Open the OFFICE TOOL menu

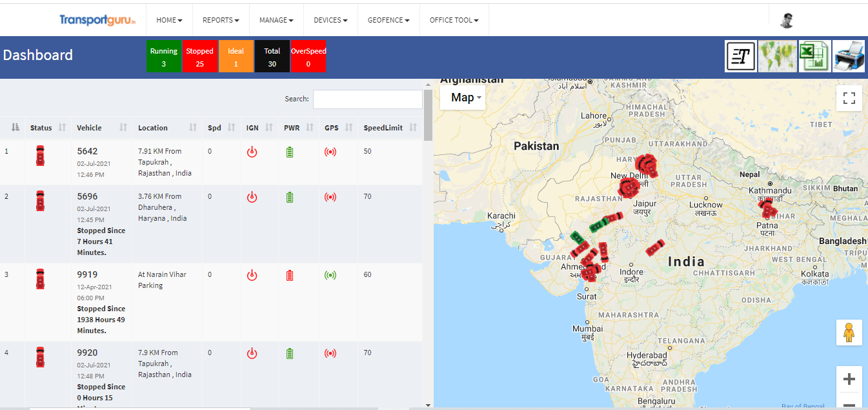click(x=454, y=20)
